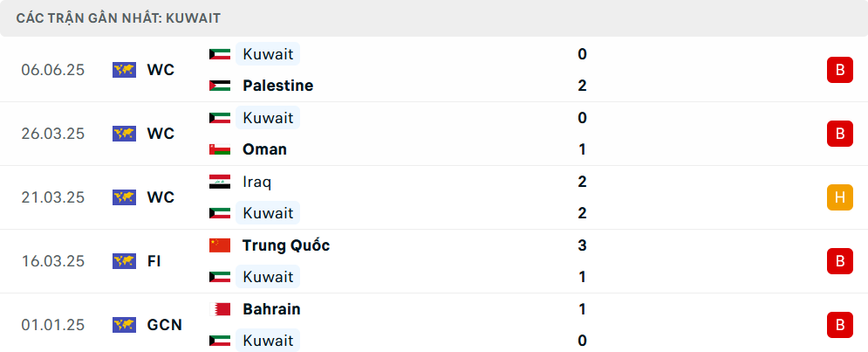This screenshot has width=868, height=352.
Task: Open the Bahrain team link
Action: [271, 309]
